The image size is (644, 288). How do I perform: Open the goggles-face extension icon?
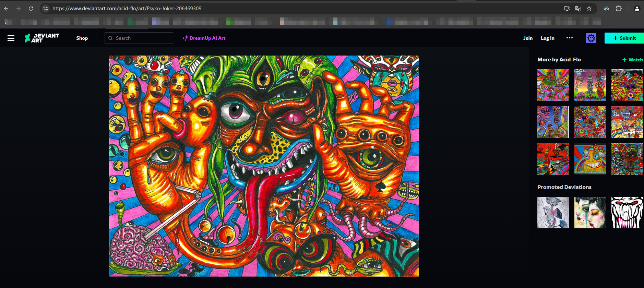point(606,9)
